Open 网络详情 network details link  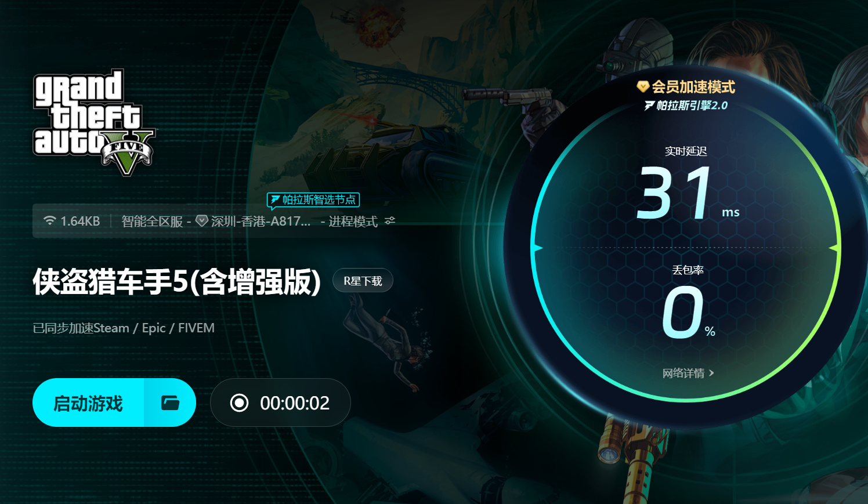pyautogui.click(x=683, y=373)
